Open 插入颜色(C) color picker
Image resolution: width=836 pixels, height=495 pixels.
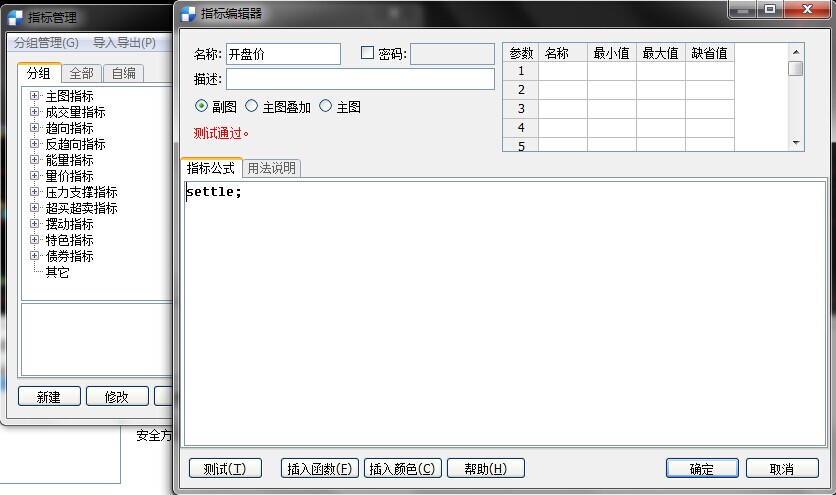[402, 468]
